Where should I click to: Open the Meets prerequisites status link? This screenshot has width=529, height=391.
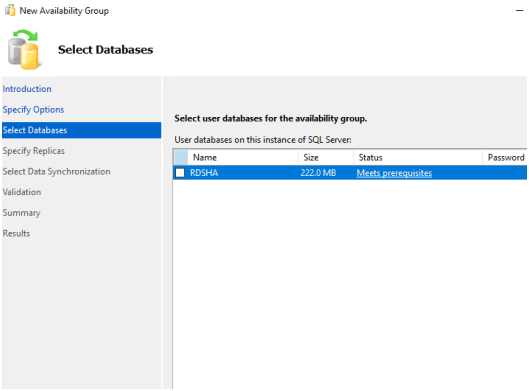[394, 173]
